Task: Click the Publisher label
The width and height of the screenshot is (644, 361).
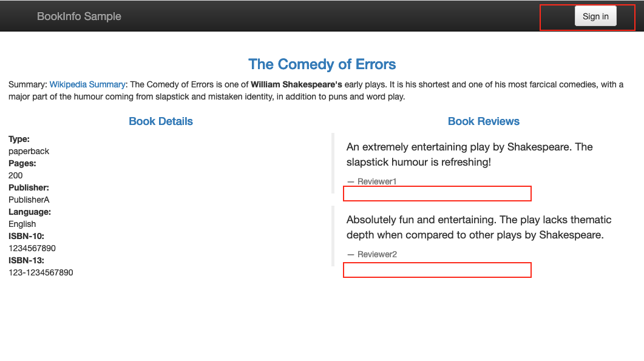Action: [x=29, y=187]
